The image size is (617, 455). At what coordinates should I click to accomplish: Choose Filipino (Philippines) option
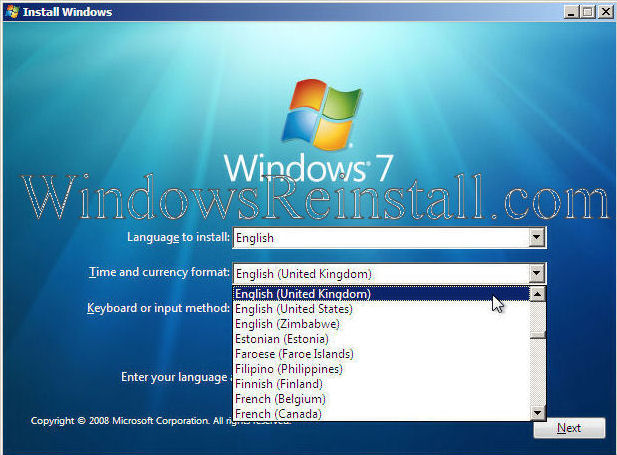click(x=288, y=369)
